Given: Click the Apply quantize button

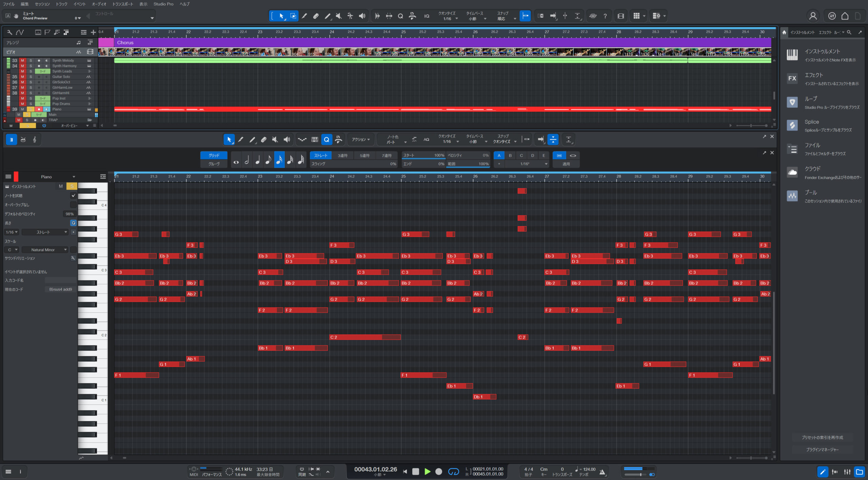Looking at the screenshot, I should pyautogui.click(x=566, y=164).
